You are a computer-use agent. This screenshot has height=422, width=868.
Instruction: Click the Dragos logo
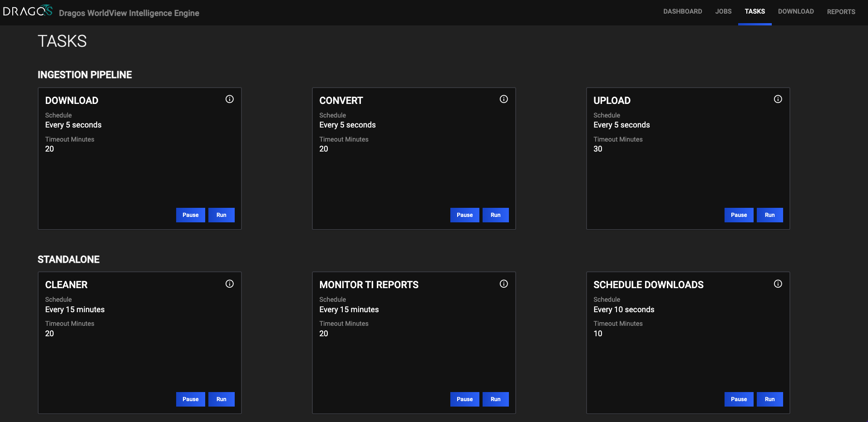[x=28, y=11]
